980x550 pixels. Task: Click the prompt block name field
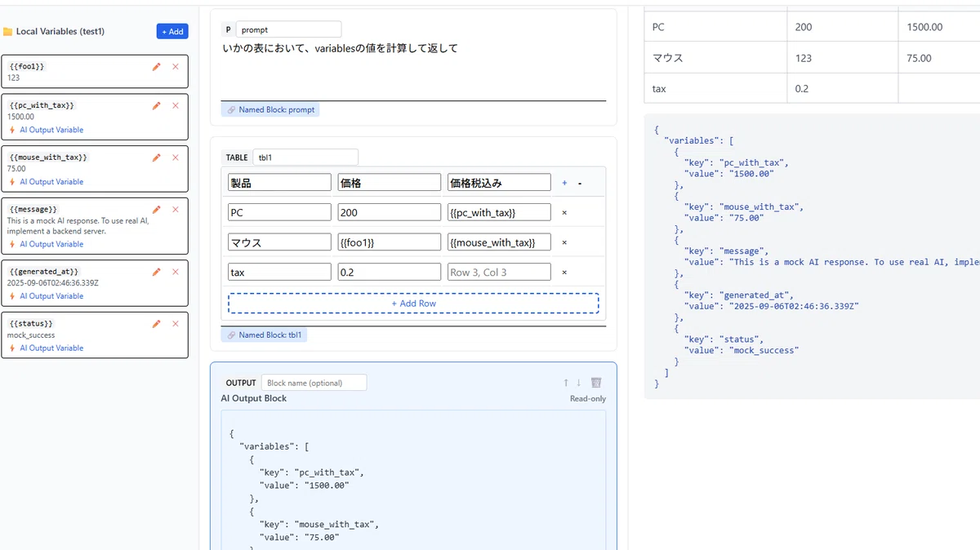(x=288, y=29)
